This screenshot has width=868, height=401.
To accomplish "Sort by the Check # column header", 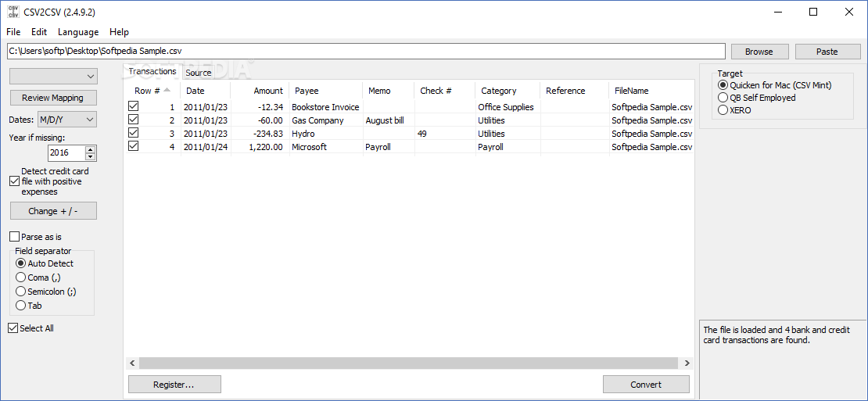I will [444, 91].
